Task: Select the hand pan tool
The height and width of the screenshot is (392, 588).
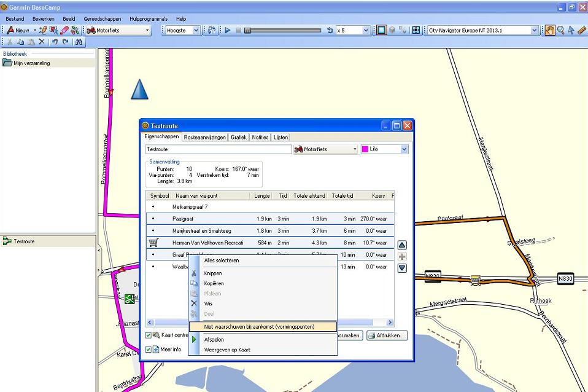Action: coord(550,31)
